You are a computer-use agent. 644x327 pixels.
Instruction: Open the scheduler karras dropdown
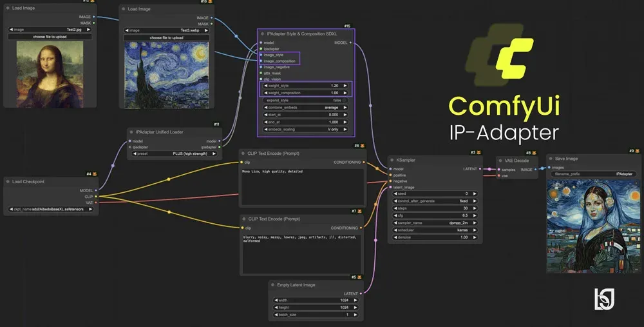coord(435,230)
